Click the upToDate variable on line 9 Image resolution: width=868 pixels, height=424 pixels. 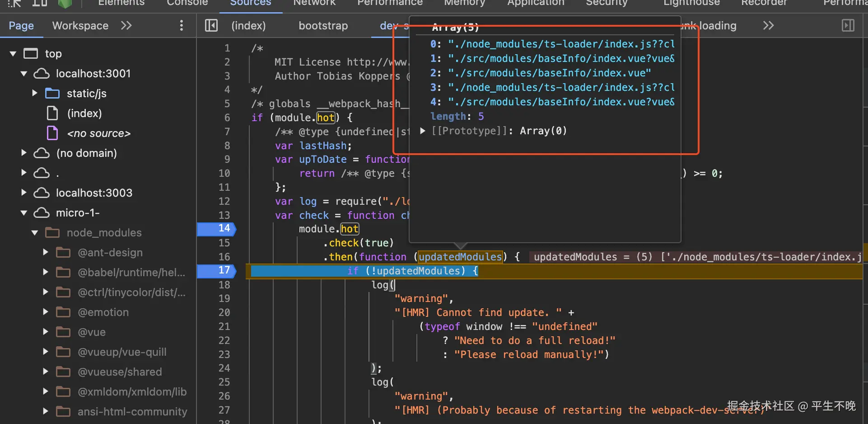point(323,159)
